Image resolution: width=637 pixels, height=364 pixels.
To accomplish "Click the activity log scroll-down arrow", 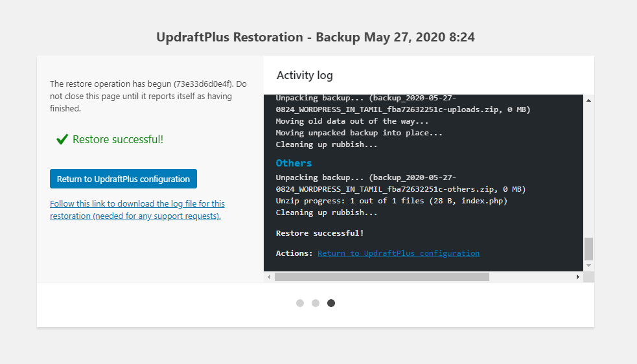I will [588, 266].
